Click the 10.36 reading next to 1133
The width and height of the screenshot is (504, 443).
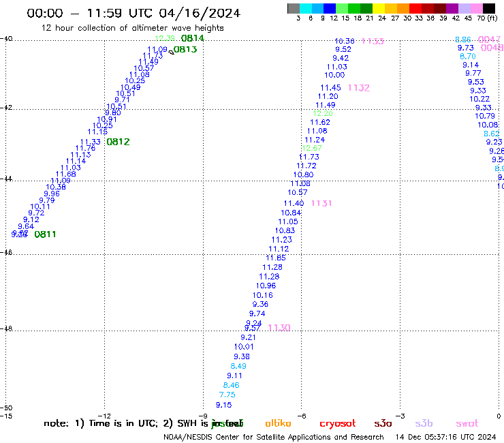345,41
